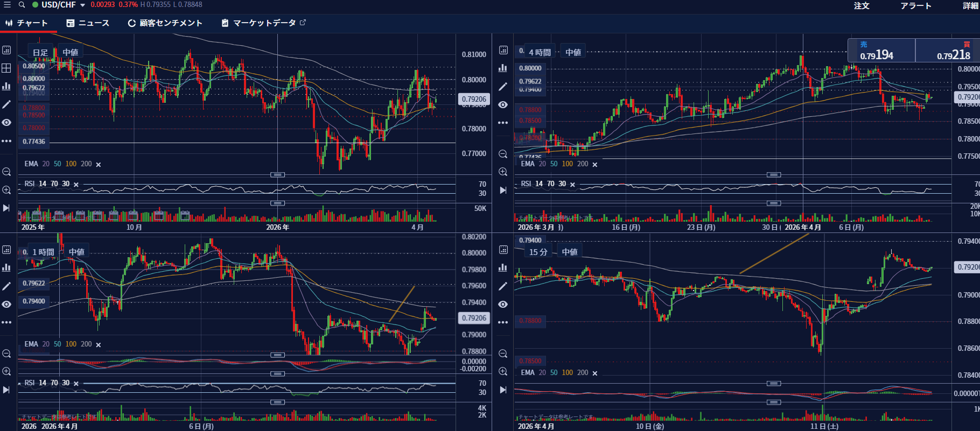The image size is (980, 431).
Task: Grab the pane resize handle above daily RSI
Action: click(277, 175)
